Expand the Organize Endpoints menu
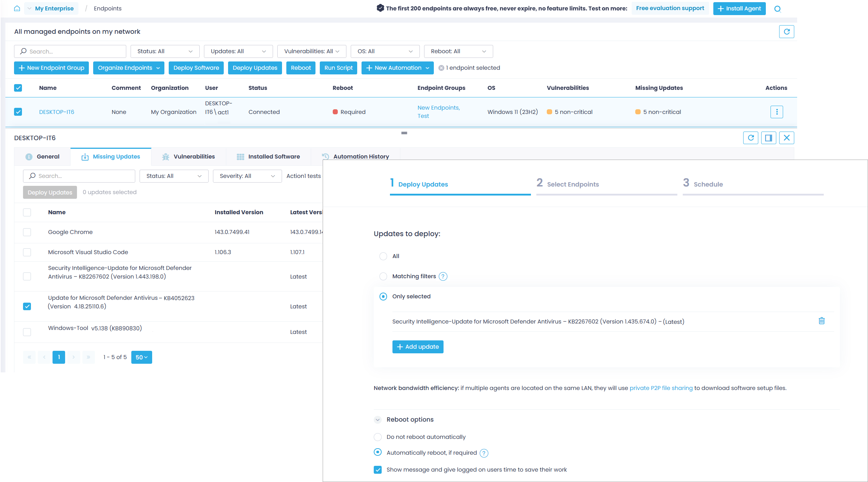This screenshot has width=868, height=482. click(128, 68)
